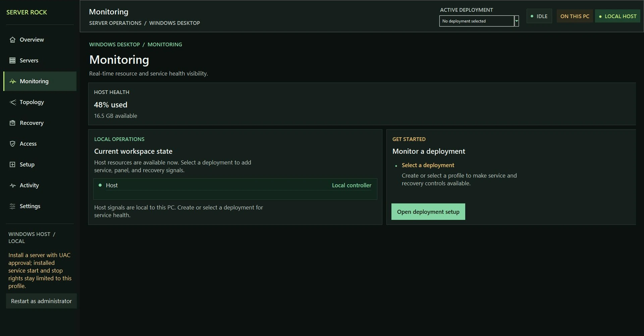
Task: Click the Current workspace state title
Action: pyautogui.click(x=133, y=151)
